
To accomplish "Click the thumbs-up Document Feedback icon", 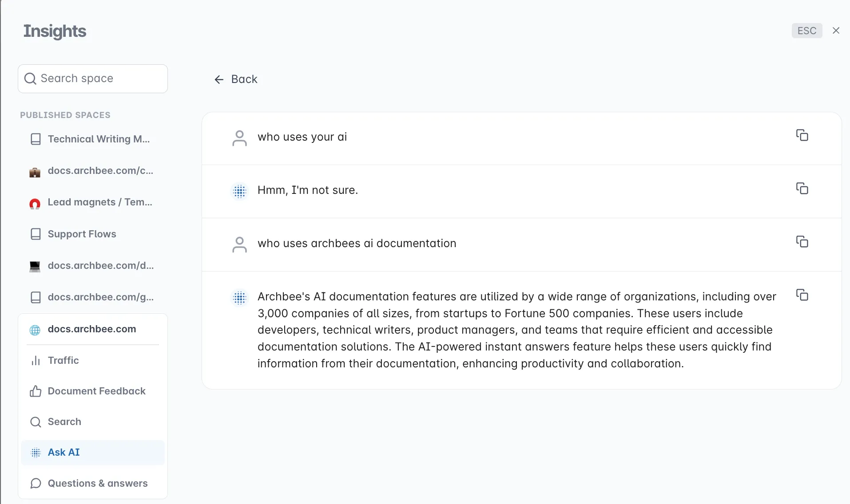I will pyautogui.click(x=36, y=391).
